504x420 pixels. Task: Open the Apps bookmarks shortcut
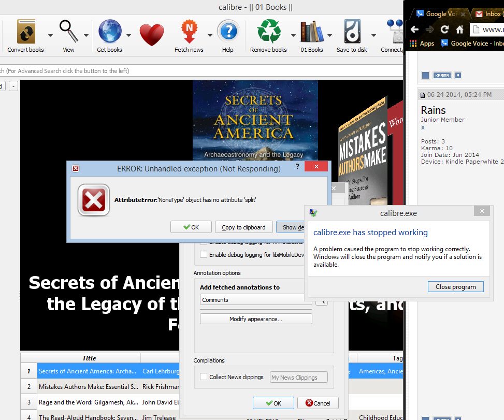[422, 43]
